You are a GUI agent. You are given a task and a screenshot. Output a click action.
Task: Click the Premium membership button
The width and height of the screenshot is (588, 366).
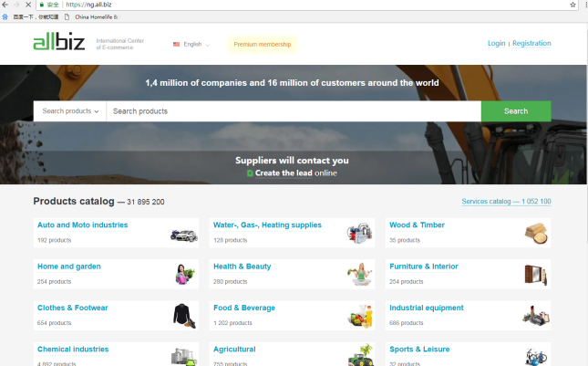(x=262, y=44)
